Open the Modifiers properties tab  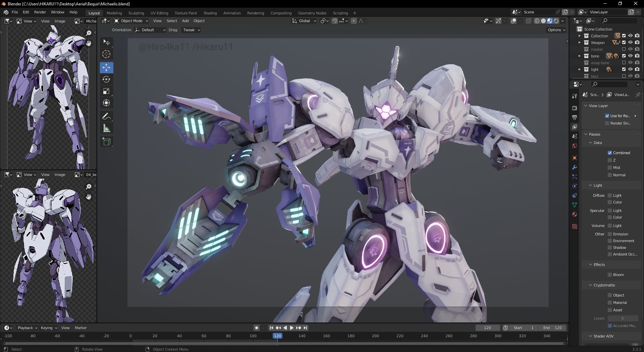pyautogui.click(x=575, y=167)
